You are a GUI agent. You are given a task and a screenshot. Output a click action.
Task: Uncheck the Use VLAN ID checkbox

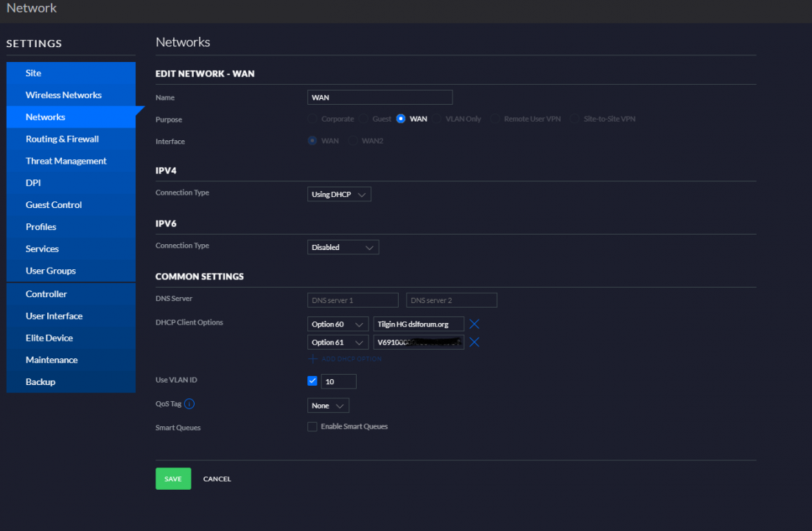coord(312,381)
